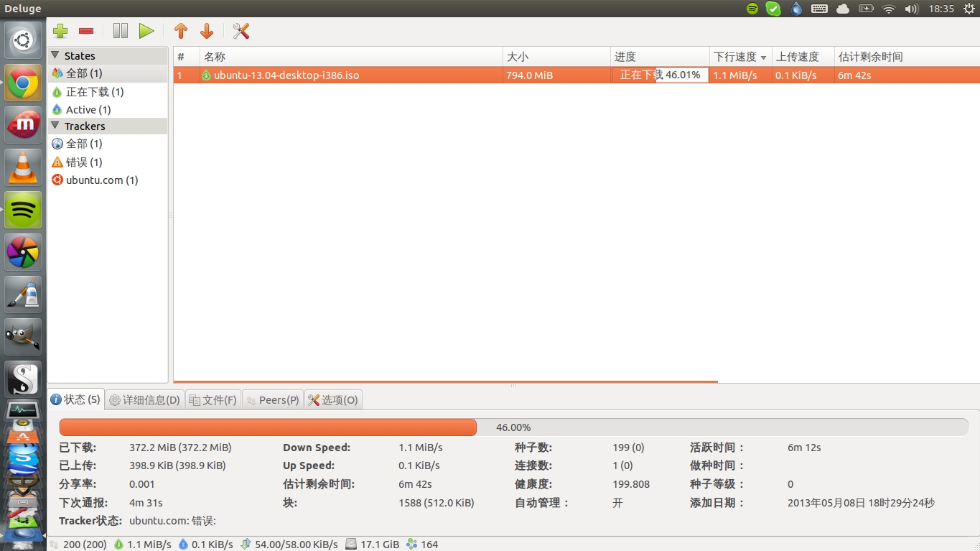Switch to 状态 (S) tab
The image size is (980, 551).
[76, 399]
